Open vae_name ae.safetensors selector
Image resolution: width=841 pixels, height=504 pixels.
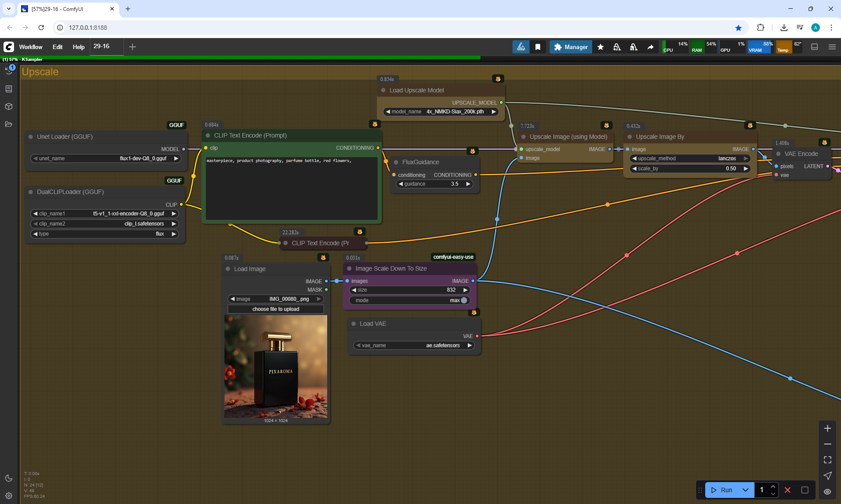(414, 345)
